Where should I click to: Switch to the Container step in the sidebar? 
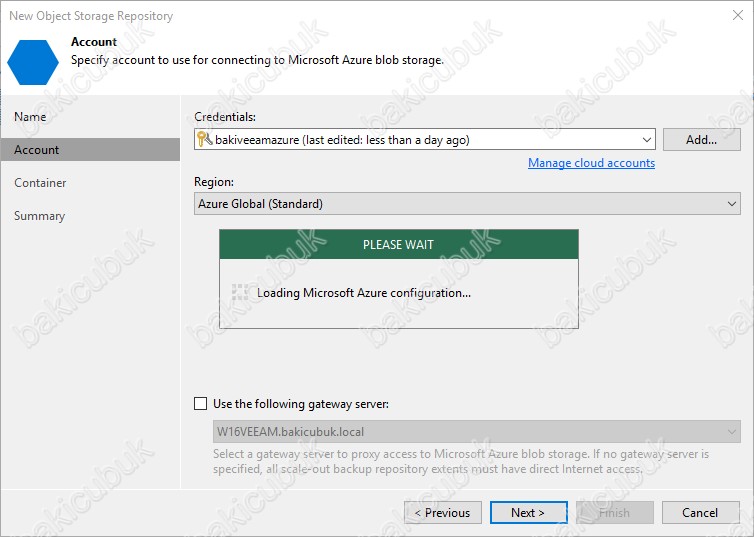tap(40, 183)
